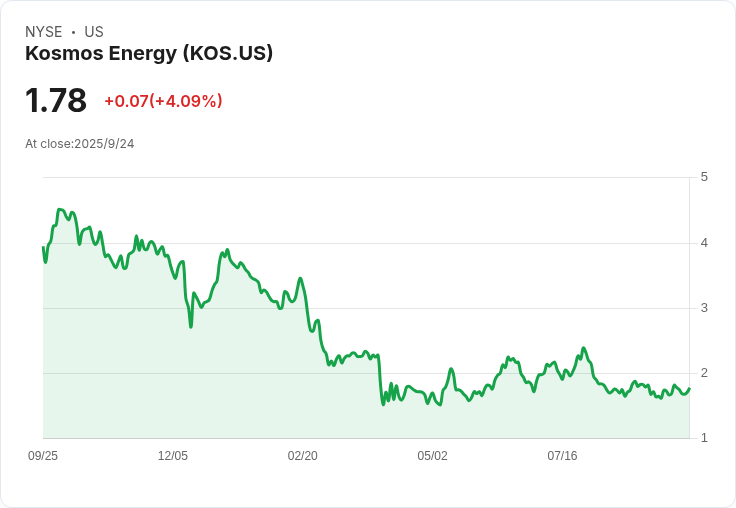736x508 pixels.
Task: Click the 12/05 x-axis date label
Action: click(x=173, y=455)
